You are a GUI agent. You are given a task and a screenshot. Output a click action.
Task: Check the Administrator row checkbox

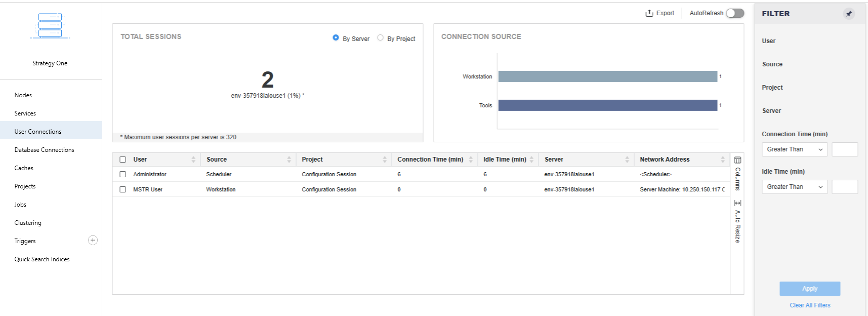(122, 174)
